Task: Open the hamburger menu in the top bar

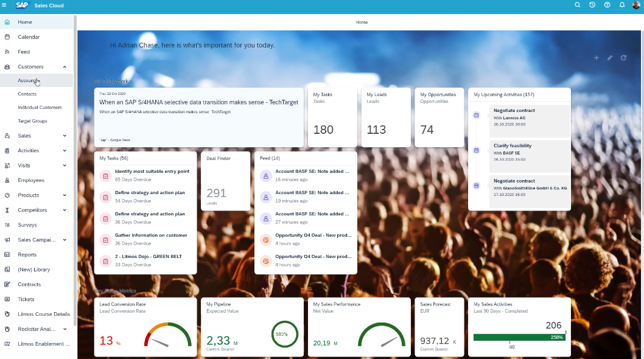Action: (x=6, y=5)
